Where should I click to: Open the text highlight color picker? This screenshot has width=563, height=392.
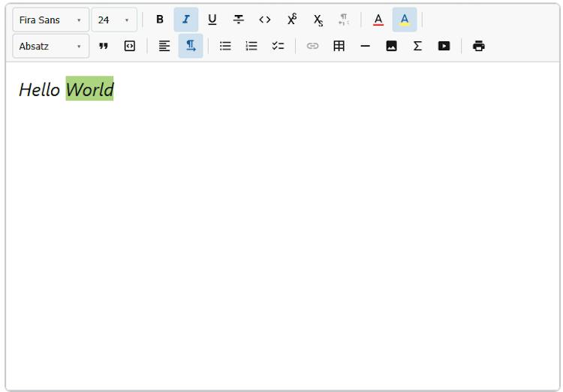pyautogui.click(x=405, y=20)
